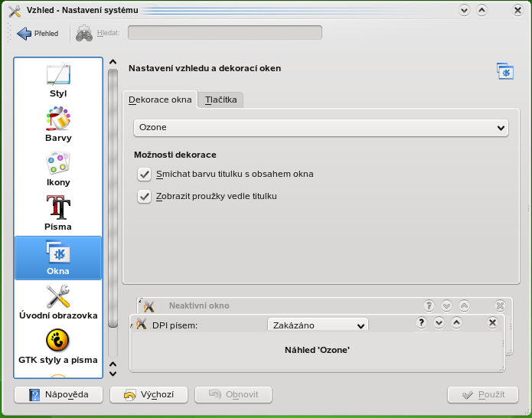Click the Výchozí defaults button
This screenshot has height=418, width=532.
tap(149, 394)
